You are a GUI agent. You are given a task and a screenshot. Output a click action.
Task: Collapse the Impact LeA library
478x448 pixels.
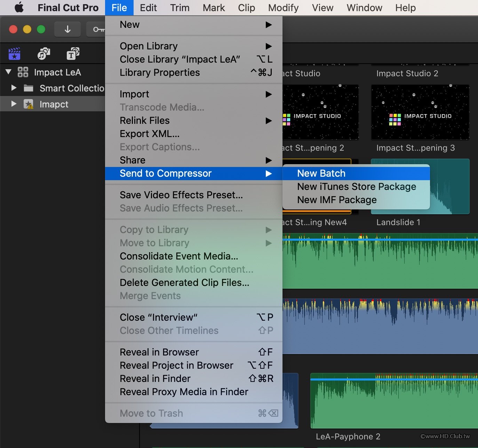9,72
